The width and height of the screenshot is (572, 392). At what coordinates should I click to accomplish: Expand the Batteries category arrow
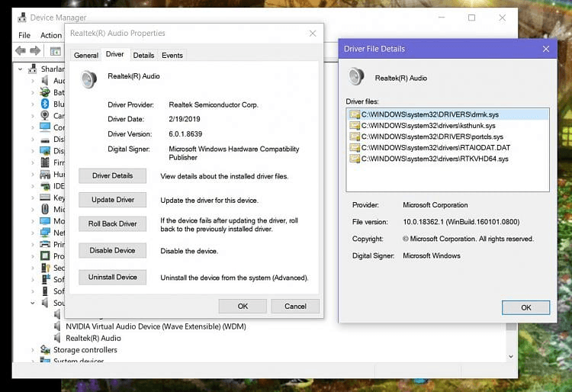pos(33,92)
